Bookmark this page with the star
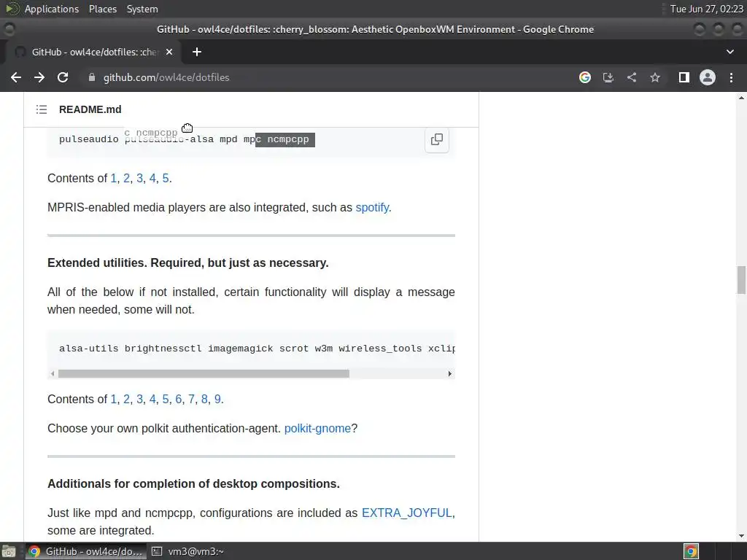 click(655, 77)
